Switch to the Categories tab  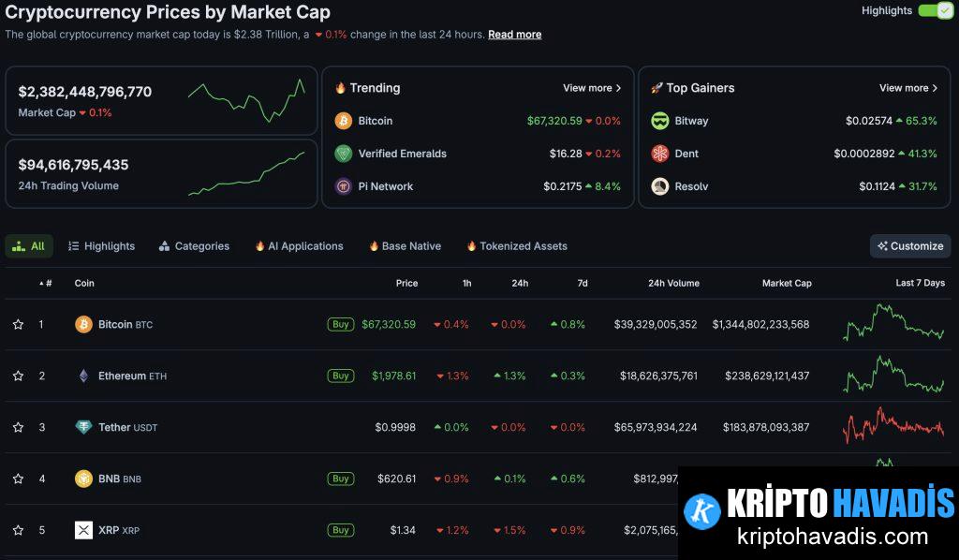(194, 246)
